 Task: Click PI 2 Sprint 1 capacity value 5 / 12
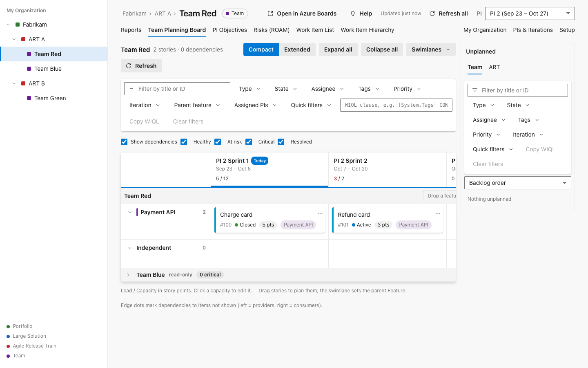222,179
